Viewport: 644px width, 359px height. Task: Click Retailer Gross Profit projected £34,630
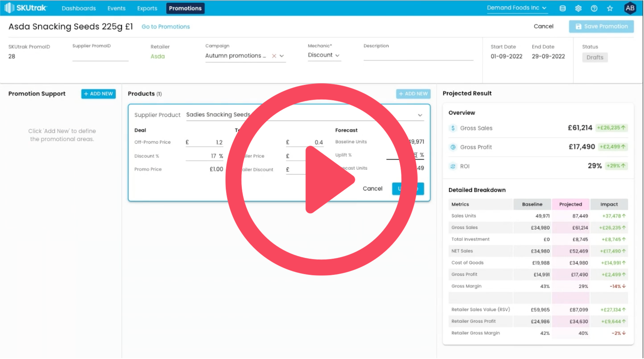(x=578, y=321)
